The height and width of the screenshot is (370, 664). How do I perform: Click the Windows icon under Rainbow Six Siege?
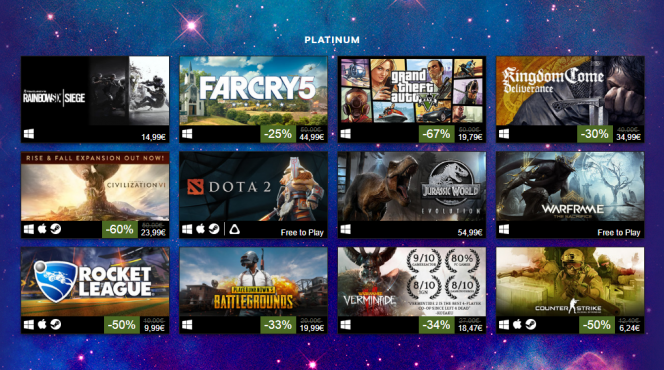[x=29, y=134]
